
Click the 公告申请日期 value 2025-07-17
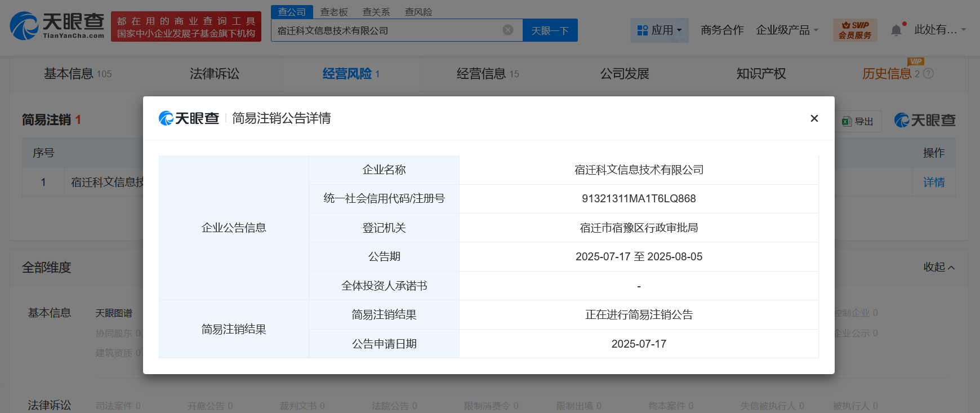coord(639,344)
